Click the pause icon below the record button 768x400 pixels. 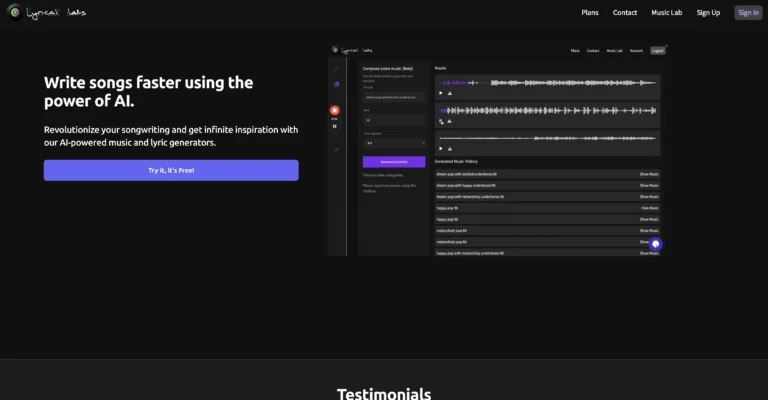click(x=335, y=127)
